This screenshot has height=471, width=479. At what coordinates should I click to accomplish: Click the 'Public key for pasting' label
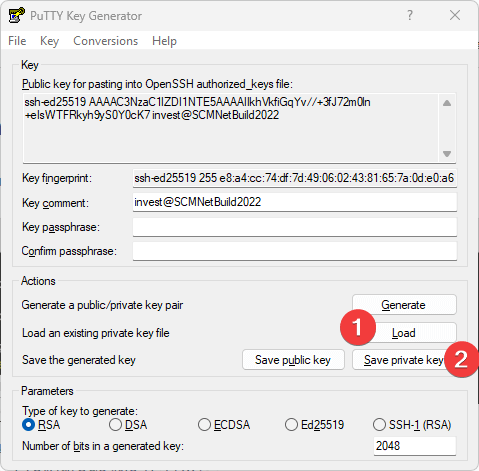[x=157, y=84]
